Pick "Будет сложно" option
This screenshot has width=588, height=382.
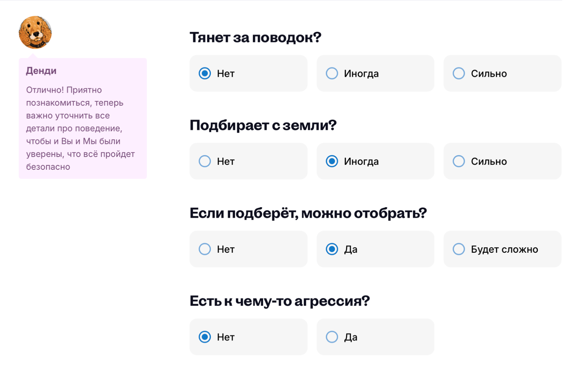(502, 249)
